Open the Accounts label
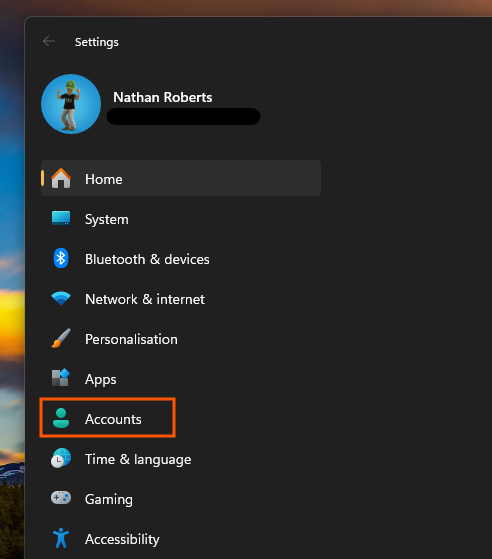Screen dimensions: 492x559 pos(113,419)
